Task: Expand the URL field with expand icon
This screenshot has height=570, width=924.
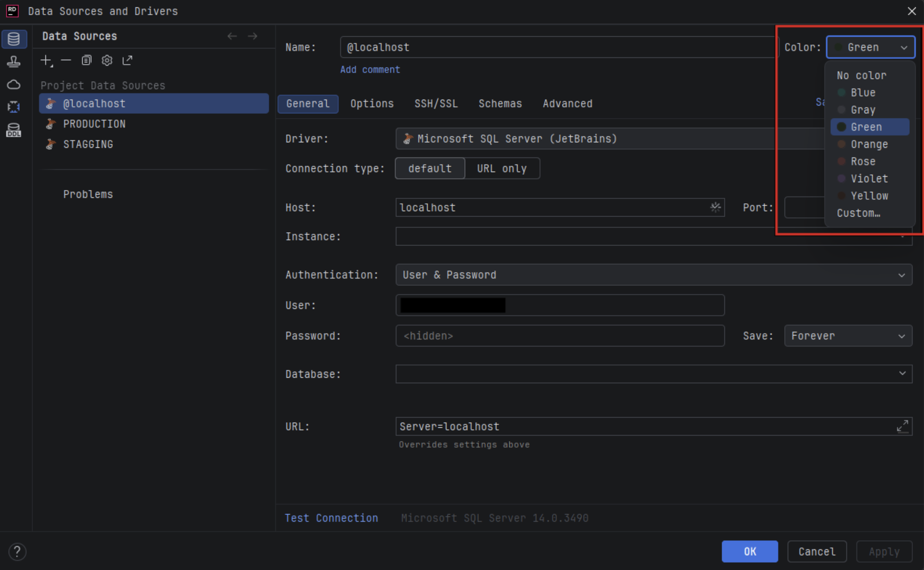Action: click(902, 426)
